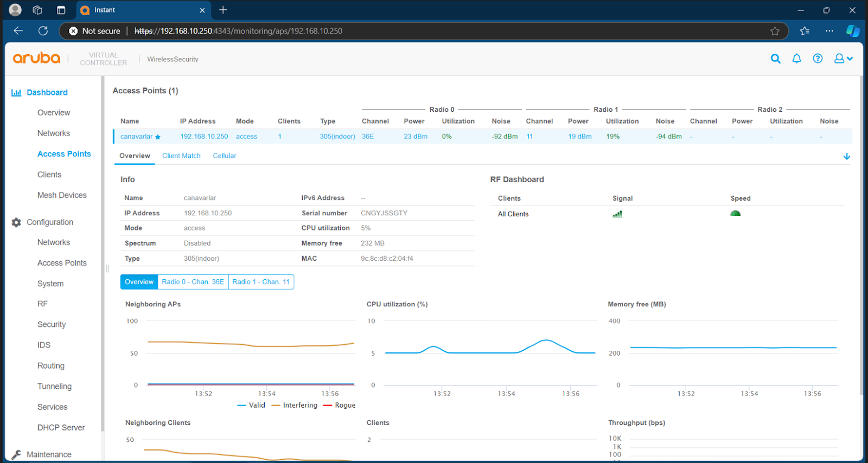Open Routing configuration
This screenshot has width=868, height=463.
(51, 366)
